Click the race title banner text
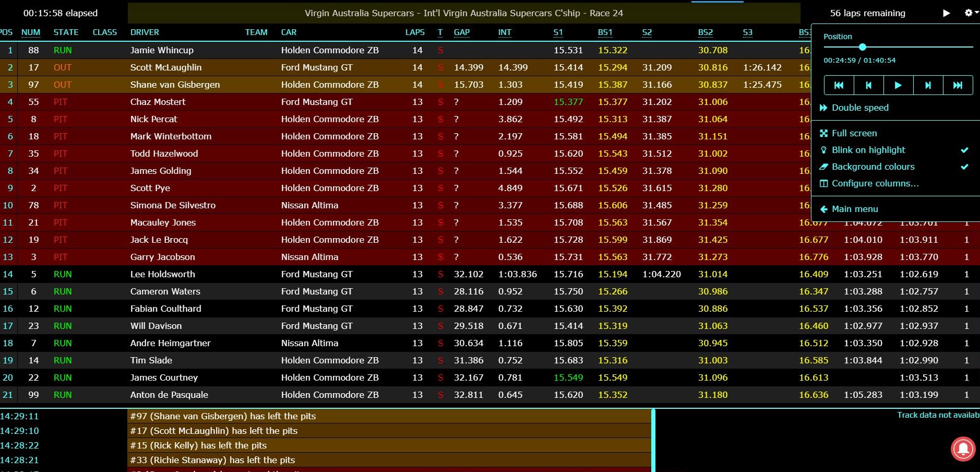Viewport: 980px width, 472px height. coord(464,13)
